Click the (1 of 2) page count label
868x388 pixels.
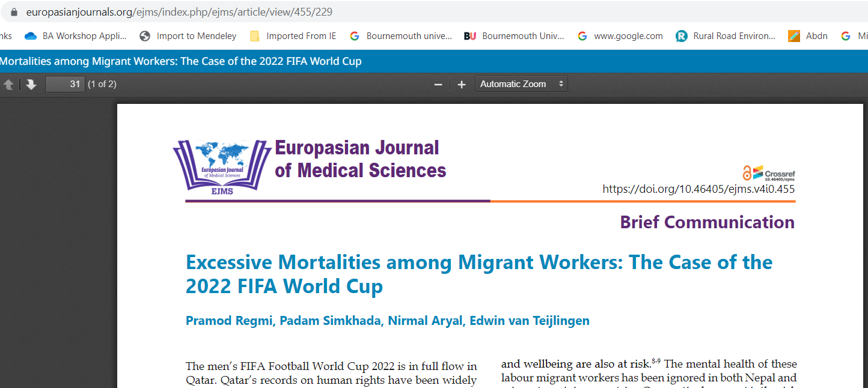pyautogui.click(x=102, y=84)
